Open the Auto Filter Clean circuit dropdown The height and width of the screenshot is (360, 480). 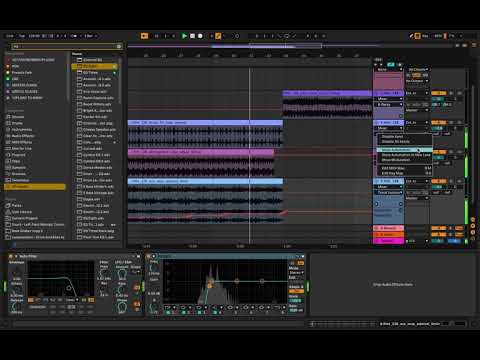72,300
